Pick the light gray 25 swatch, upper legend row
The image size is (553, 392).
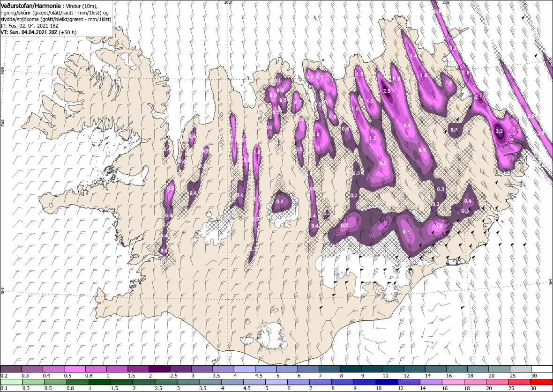click(521, 369)
